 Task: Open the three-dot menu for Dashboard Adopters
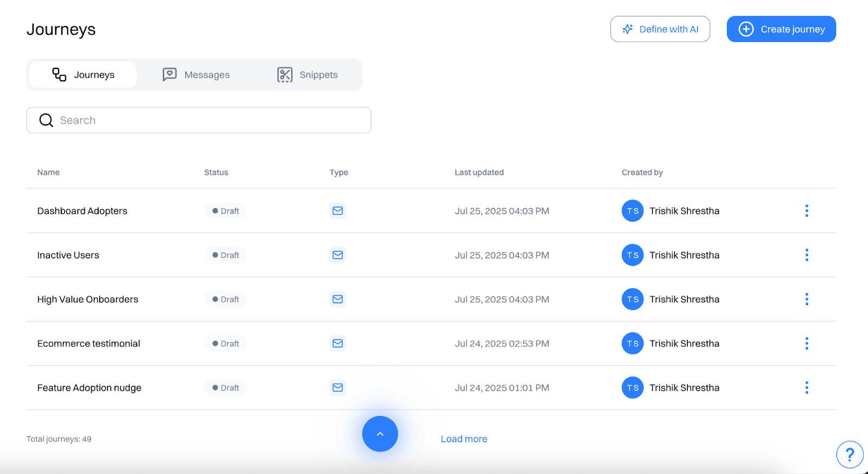[807, 211]
